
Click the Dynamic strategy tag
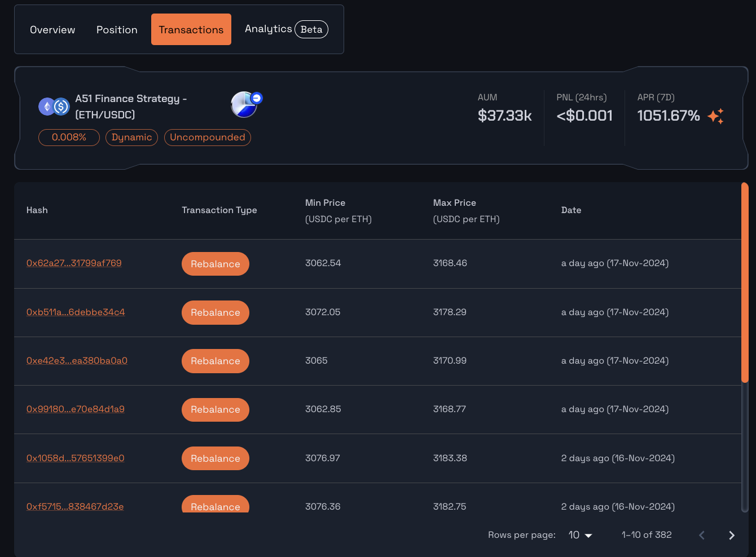click(131, 138)
